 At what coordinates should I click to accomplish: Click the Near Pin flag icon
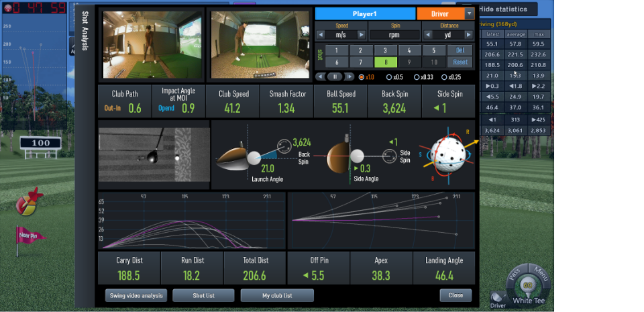point(26,237)
